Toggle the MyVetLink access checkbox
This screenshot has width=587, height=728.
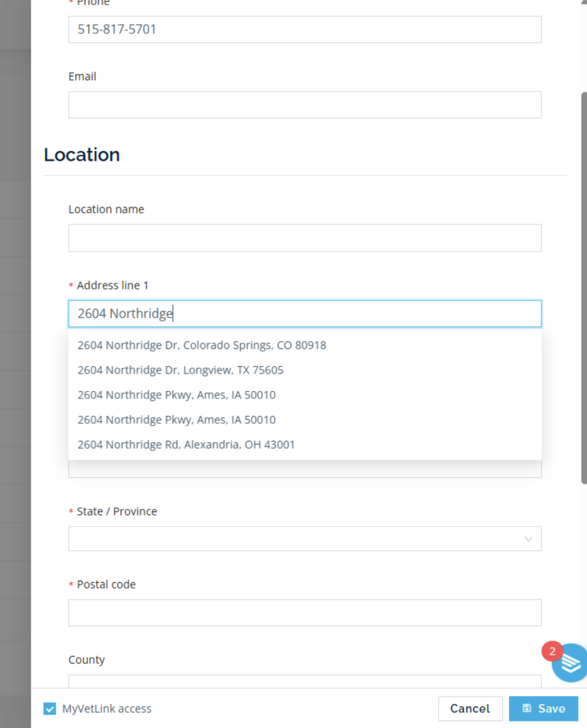click(x=49, y=709)
